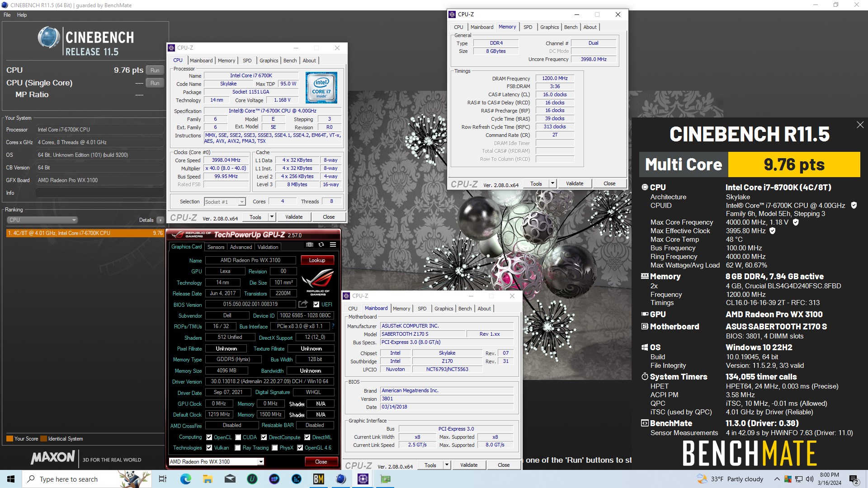The image size is (868, 488).
Task: Select the 4C/8T ranking entry in Cinebench
Action: [x=85, y=233]
